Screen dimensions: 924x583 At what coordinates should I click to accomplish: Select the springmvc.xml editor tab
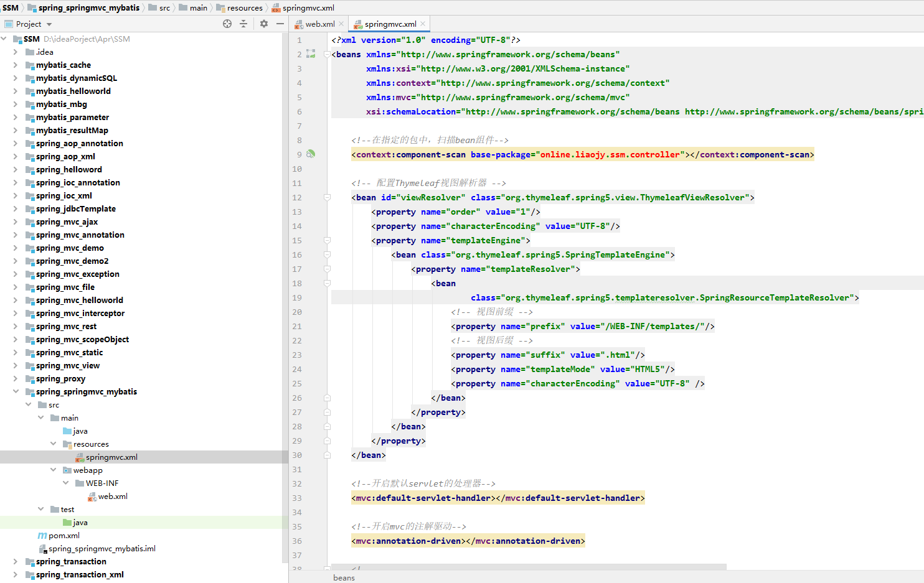pyautogui.click(x=390, y=24)
